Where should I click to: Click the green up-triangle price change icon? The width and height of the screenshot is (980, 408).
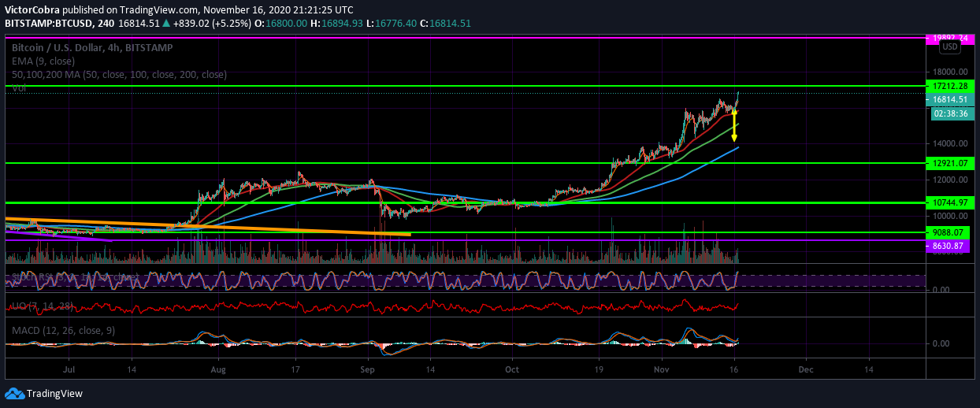(x=168, y=23)
